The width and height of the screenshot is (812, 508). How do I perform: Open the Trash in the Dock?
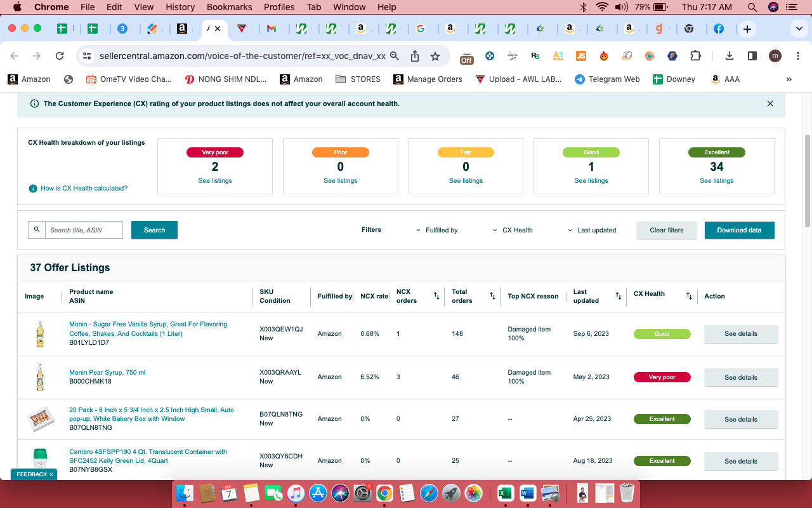coord(627,493)
